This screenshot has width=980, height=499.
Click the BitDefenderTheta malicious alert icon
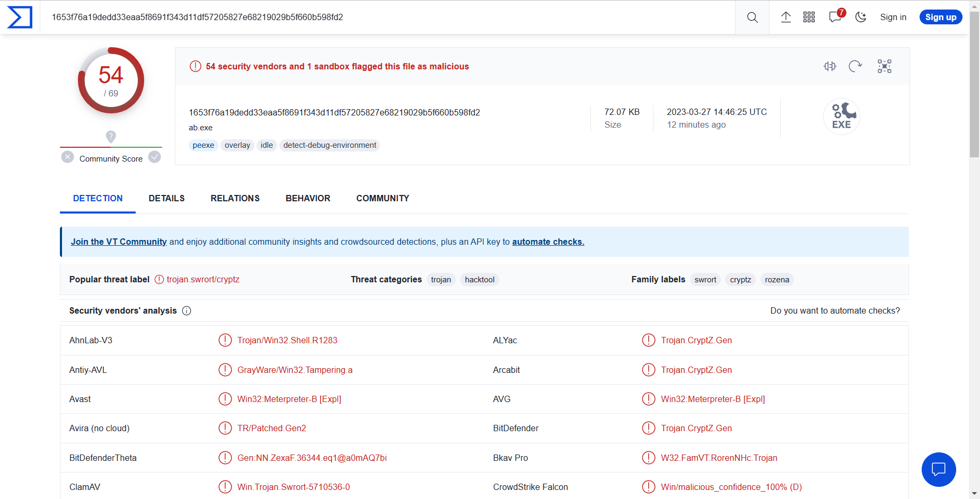tap(225, 458)
